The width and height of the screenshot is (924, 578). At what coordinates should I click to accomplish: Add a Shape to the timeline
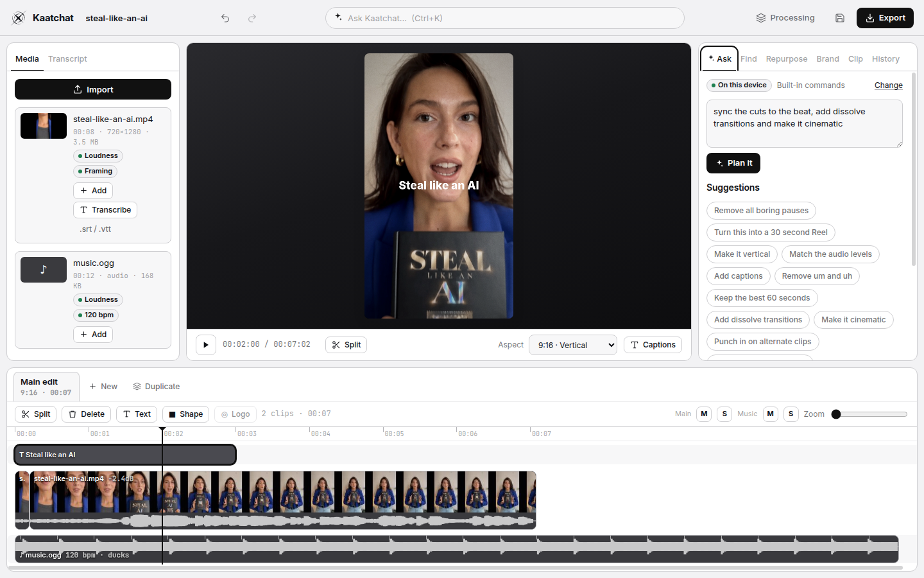186,414
